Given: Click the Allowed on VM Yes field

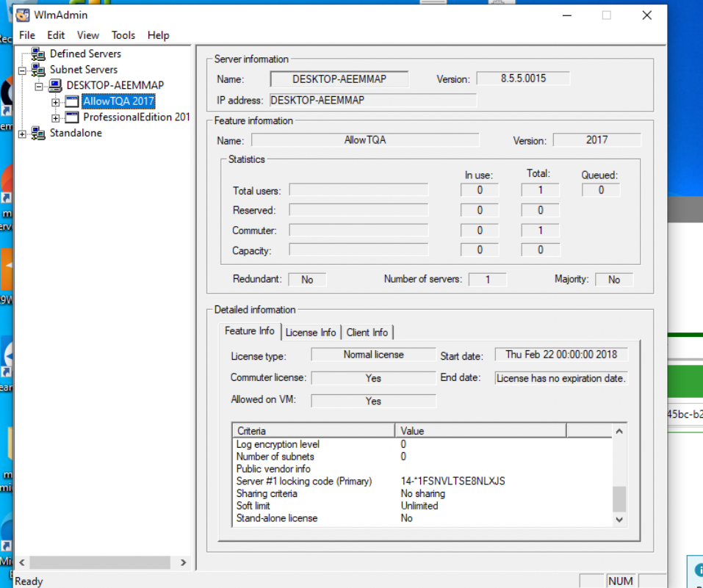Looking at the screenshot, I should coord(373,401).
